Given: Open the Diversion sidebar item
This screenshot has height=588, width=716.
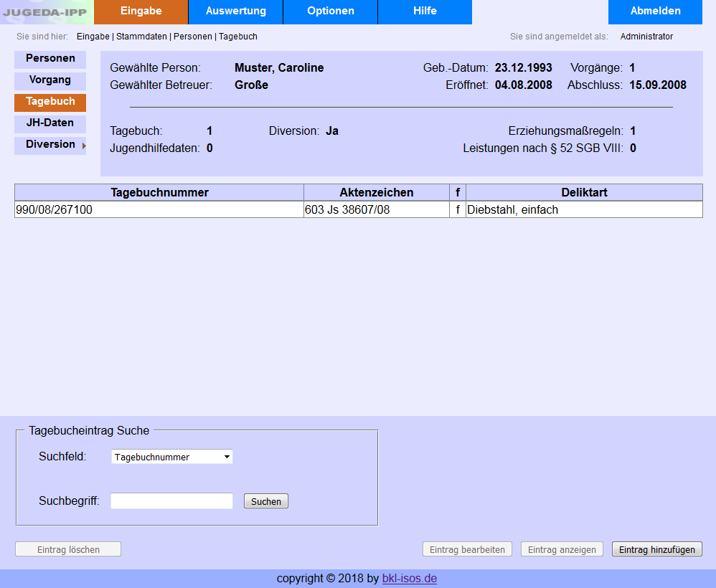Looking at the screenshot, I should tap(50, 145).
